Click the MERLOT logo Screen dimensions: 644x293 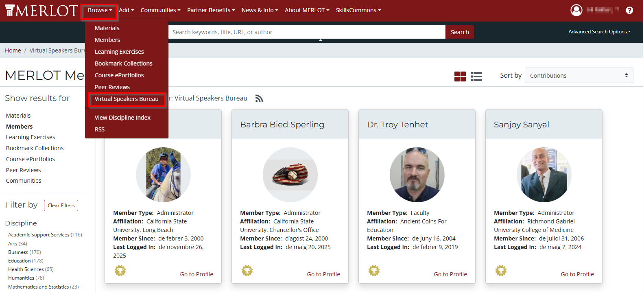coord(41,11)
